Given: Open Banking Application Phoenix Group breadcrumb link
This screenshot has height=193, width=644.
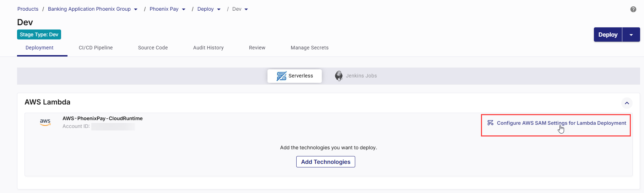Looking at the screenshot, I should pyautogui.click(x=89, y=9).
